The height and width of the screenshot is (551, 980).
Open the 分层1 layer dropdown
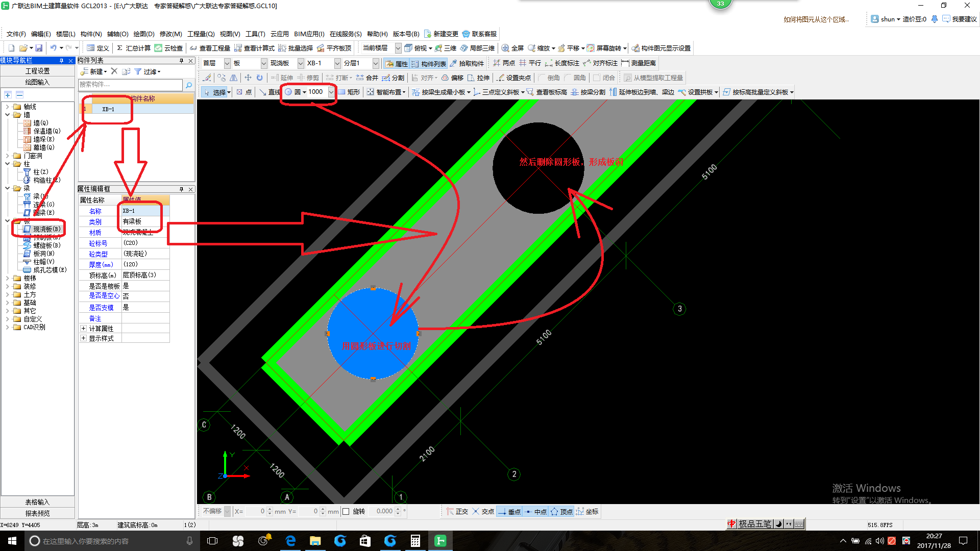[376, 63]
